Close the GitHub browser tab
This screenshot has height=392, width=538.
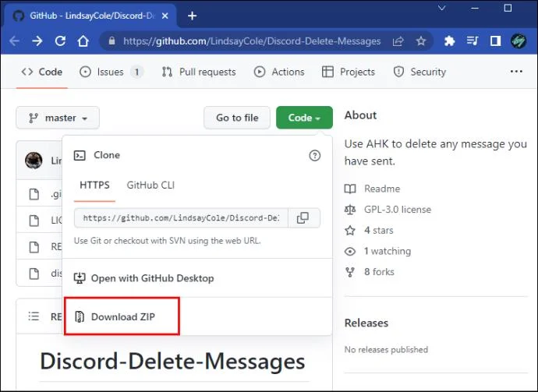pos(165,16)
